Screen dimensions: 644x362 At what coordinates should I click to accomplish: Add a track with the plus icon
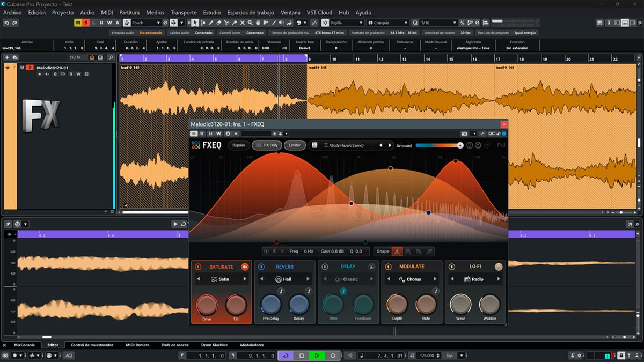pos(7,57)
